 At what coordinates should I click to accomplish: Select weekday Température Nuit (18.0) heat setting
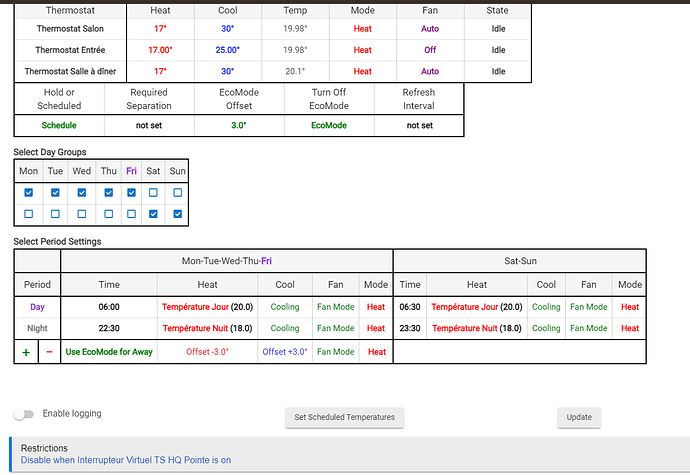click(x=210, y=328)
